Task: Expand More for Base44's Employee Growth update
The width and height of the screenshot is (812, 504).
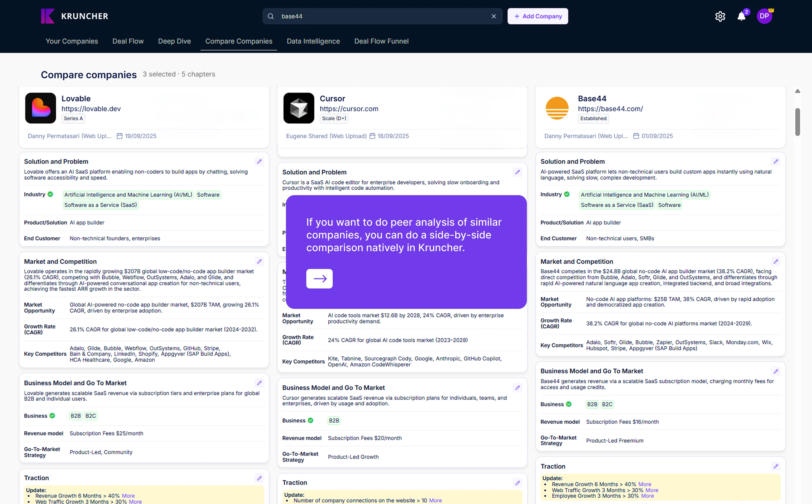Action: [648, 496]
